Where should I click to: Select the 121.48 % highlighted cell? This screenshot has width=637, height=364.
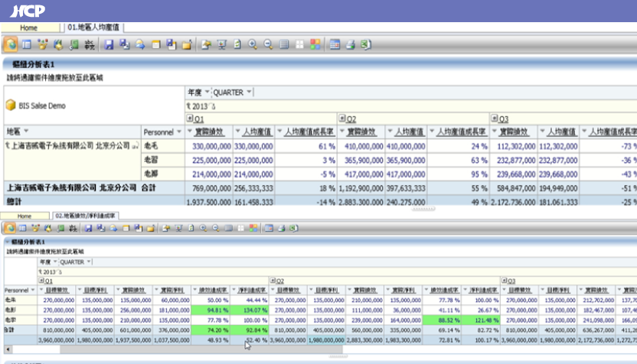480,320
